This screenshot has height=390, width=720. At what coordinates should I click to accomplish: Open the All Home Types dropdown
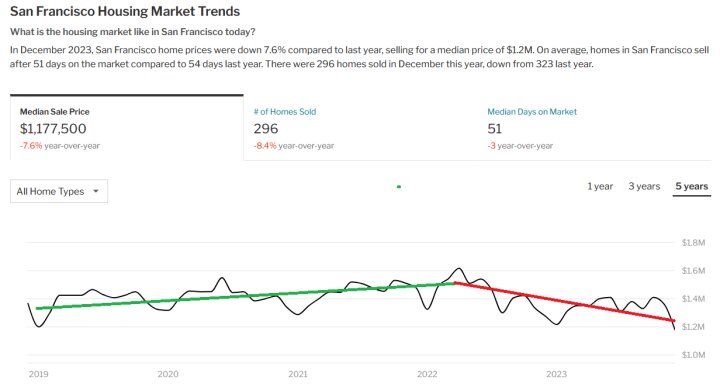pyautogui.click(x=59, y=191)
